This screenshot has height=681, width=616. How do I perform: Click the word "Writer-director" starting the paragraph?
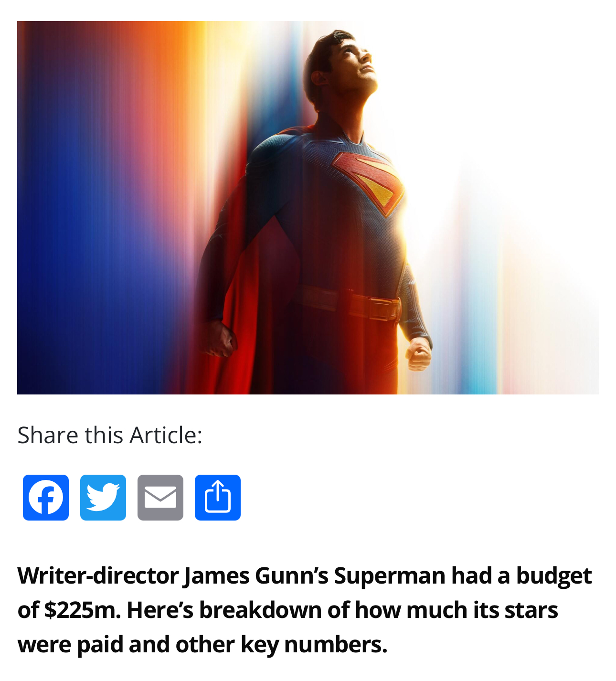[x=98, y=575]
